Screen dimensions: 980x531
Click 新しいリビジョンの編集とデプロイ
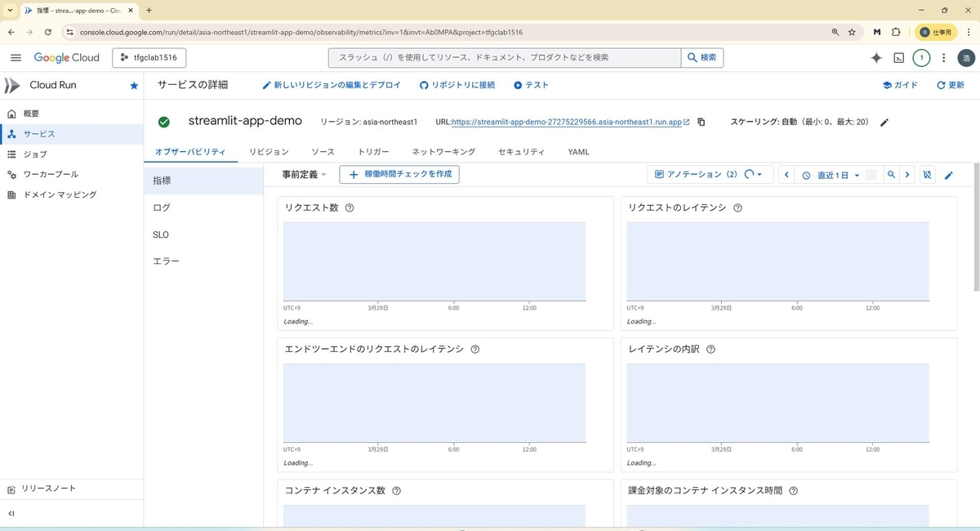(332, 85)
